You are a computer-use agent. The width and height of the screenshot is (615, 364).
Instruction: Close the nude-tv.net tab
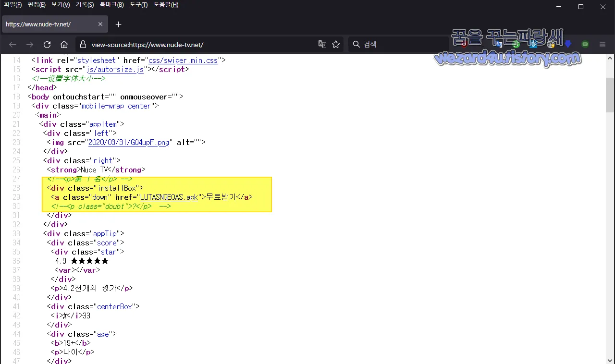point(100,24)
